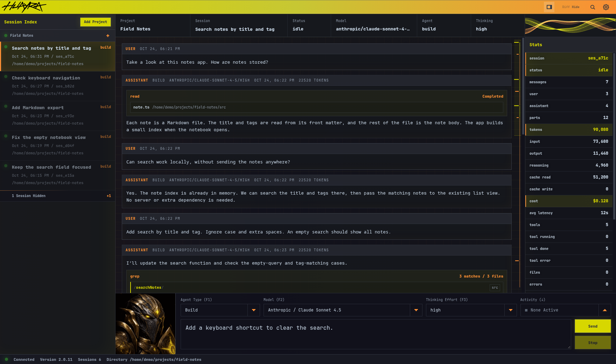The height and width of the screenshot is (364, 616).
Task: Open session 'Search notes by title and tag'
Action: pyautogui.click(x=58, y=56)
